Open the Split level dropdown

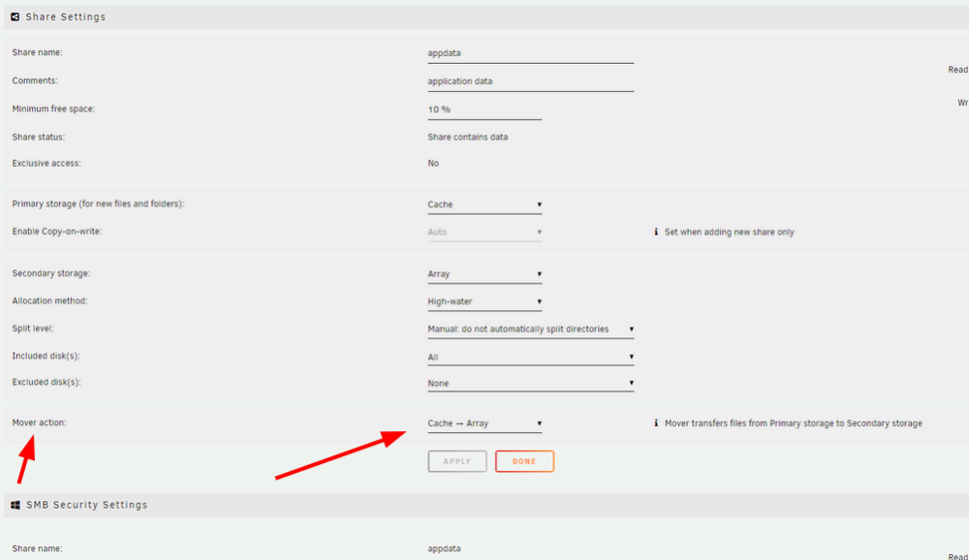click(531, 329)
